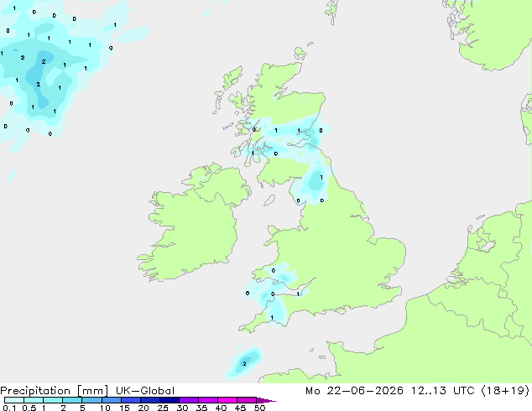The width and height of the screenshot is (532, 411).
Task: Click the legend label "0.1"
Action: point(9,408)
